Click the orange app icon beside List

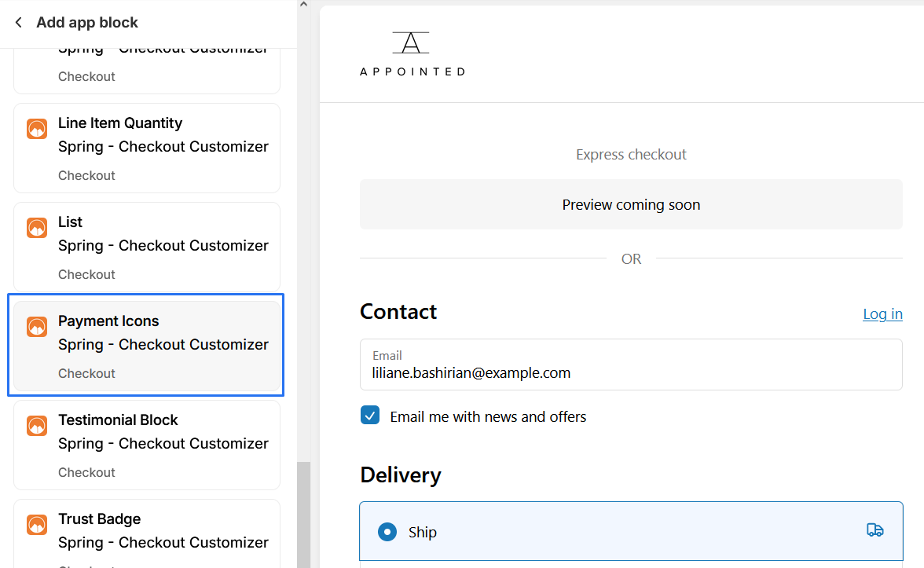pyautogui.click(x=37, y=228)
